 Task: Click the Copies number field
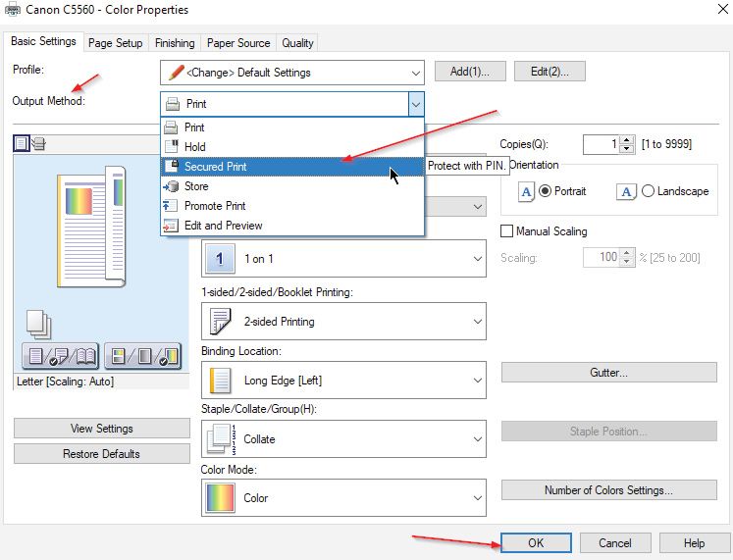[x=601, y=144]
